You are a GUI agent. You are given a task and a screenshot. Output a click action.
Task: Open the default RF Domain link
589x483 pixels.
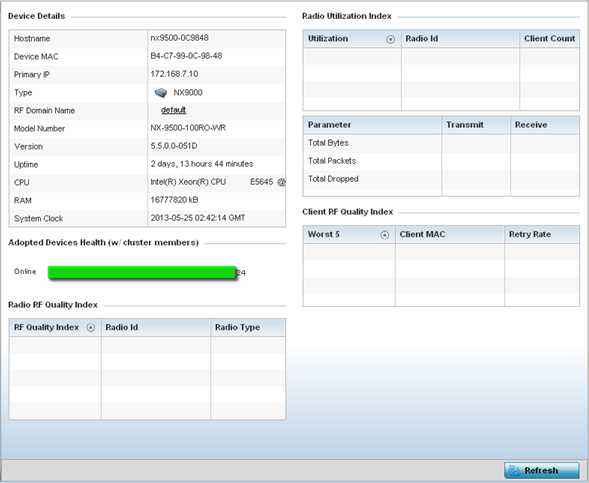[174, 110]
